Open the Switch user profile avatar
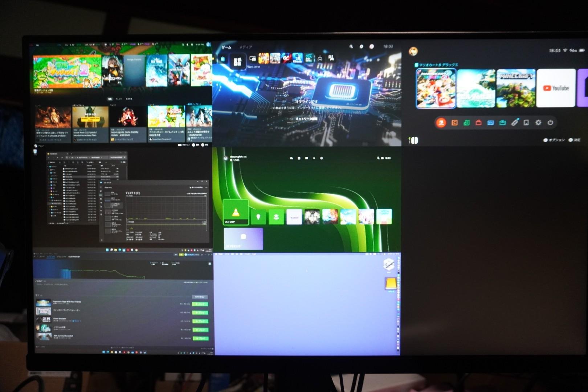The image size is (588, 392). tap(413, 51)
